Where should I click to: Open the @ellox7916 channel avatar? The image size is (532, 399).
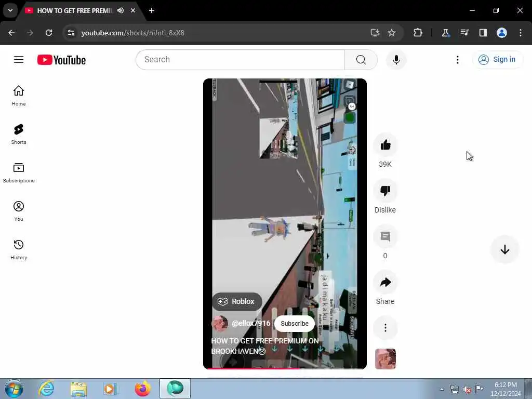tap(220, 323)
